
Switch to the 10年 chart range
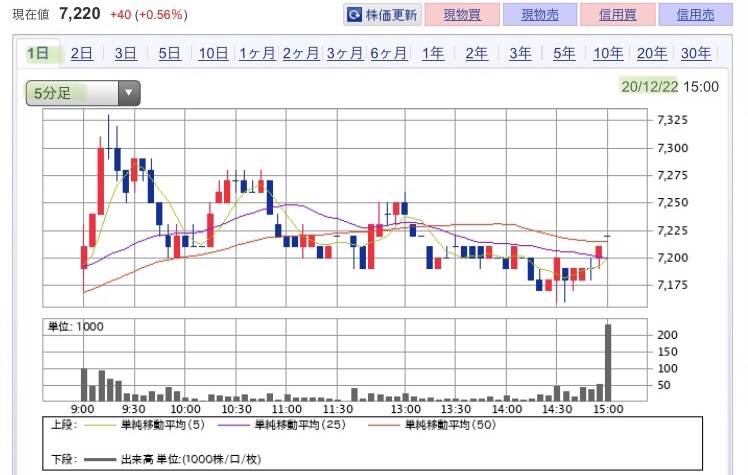click(608, 53)
